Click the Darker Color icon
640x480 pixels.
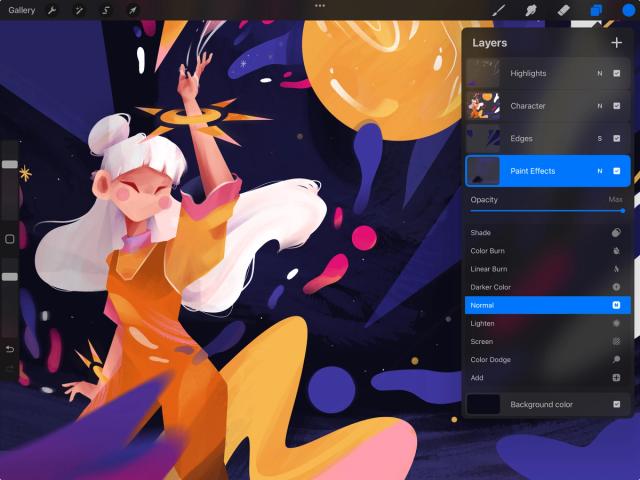(616, 287)
